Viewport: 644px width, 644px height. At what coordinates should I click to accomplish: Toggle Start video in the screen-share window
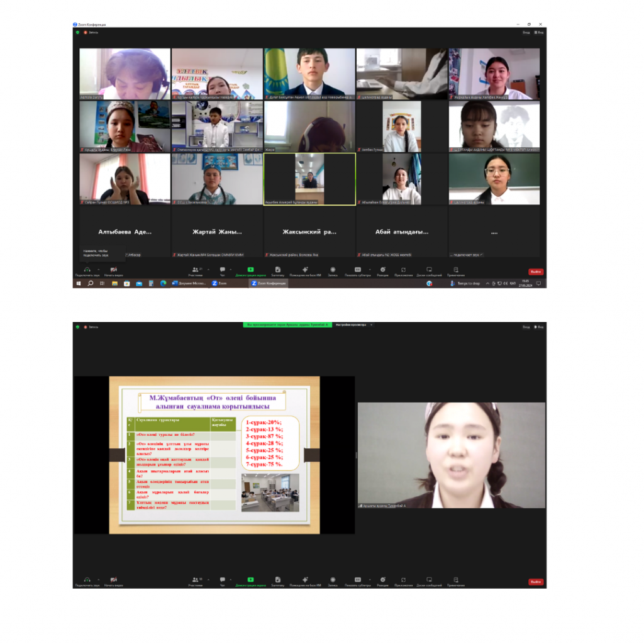pyautogui.click(x=113, y=582)
